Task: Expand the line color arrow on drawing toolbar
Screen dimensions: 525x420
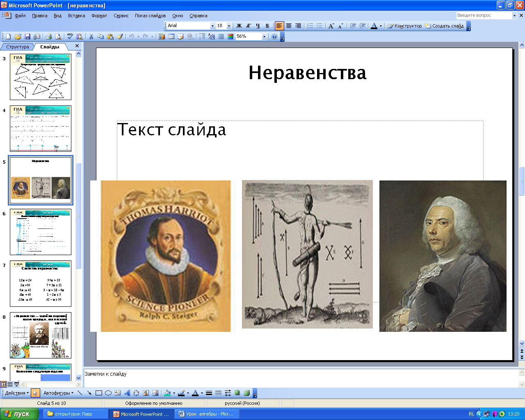Action: [x=188, y=393]
